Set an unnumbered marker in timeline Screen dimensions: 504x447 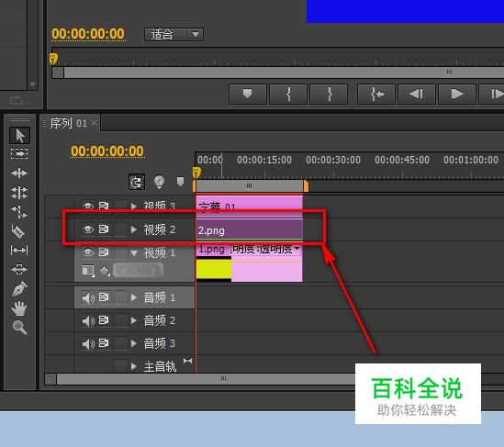pos(180,182)
